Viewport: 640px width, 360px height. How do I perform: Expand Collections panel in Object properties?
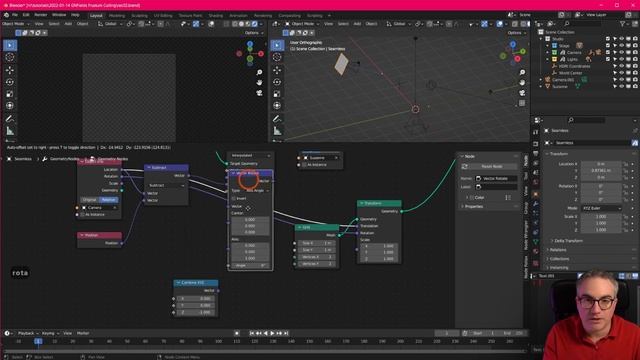tap(559, 259)
